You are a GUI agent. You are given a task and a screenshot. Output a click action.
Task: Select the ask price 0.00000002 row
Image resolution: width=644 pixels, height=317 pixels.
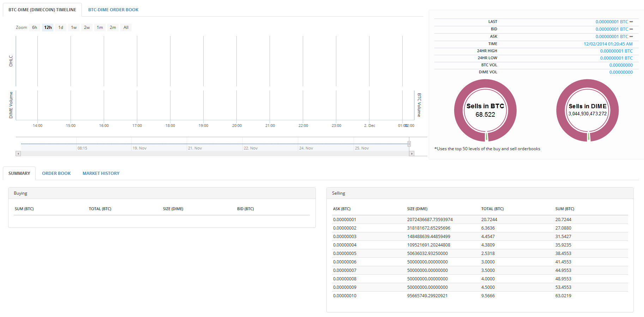point(480,228)
